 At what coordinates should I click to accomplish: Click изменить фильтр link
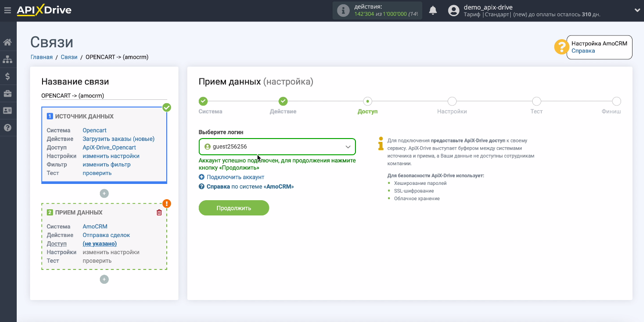(x=107, y=165)
